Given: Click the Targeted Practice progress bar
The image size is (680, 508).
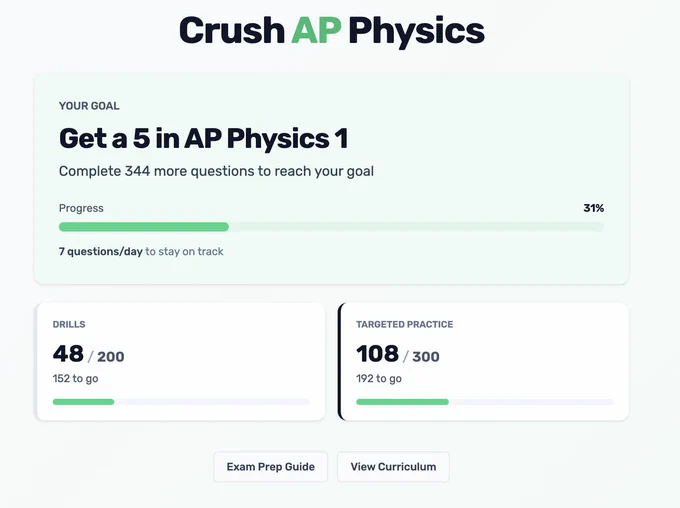Looking at the screenshot, I should tap(484, 402).
